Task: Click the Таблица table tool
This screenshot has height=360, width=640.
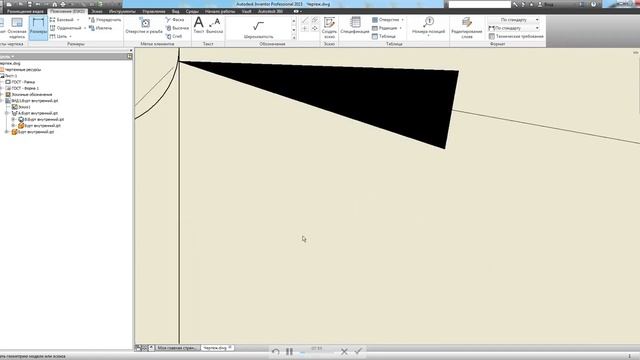Action: [x=384, y=36]
